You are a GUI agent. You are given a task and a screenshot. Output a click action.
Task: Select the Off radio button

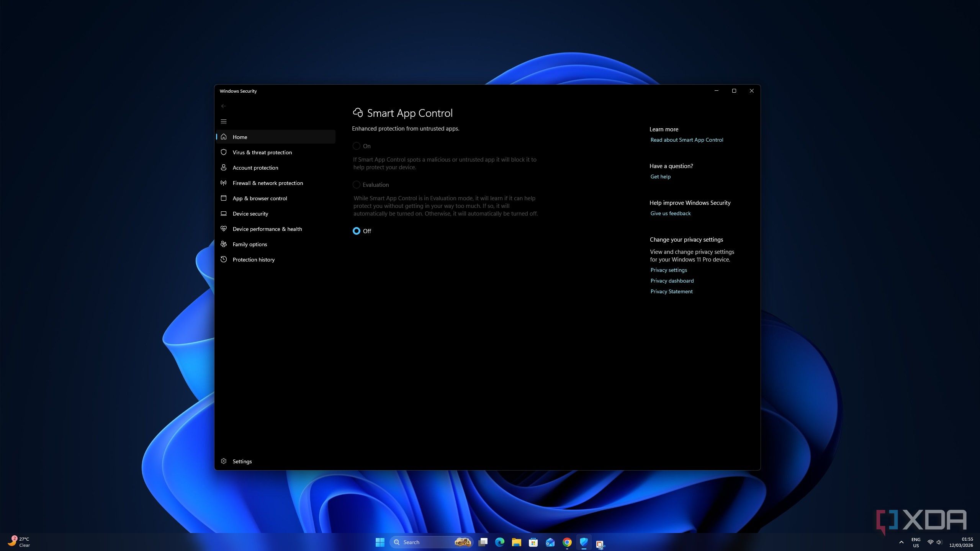tap(357, 231)
